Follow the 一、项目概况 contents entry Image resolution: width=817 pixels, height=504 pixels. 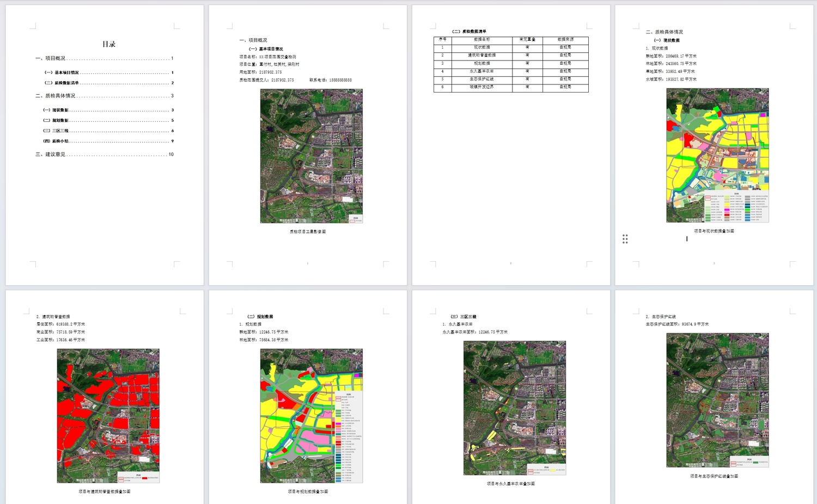pyautogui.click(x=105, y=58)
